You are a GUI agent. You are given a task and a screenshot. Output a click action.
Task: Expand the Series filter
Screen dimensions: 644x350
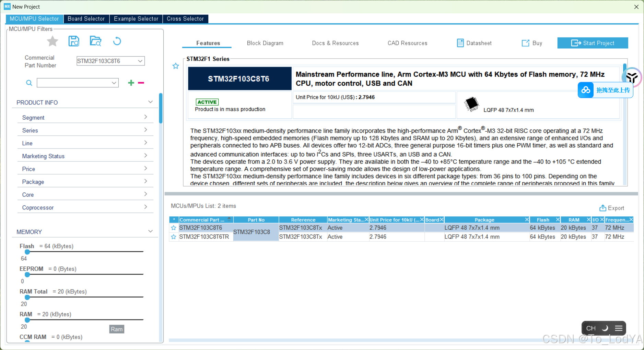tap(145, 130)
